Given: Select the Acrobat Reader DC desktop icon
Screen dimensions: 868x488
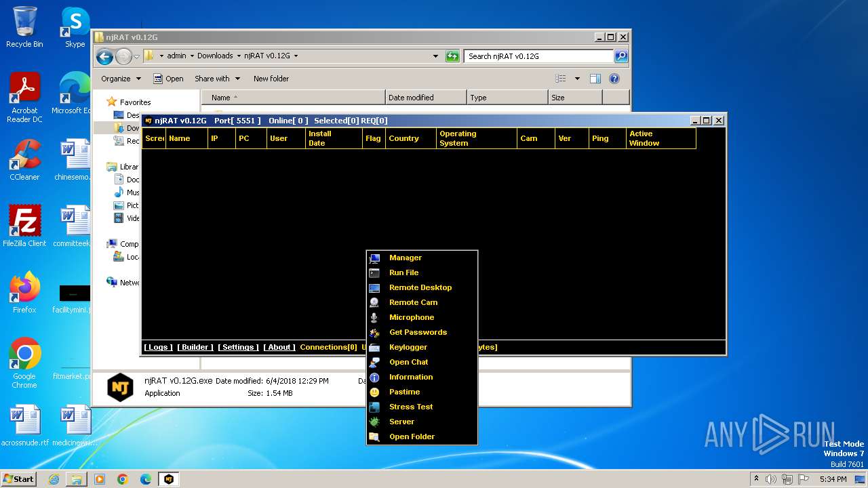Looking at the screenshot, I should pos(24,98).
